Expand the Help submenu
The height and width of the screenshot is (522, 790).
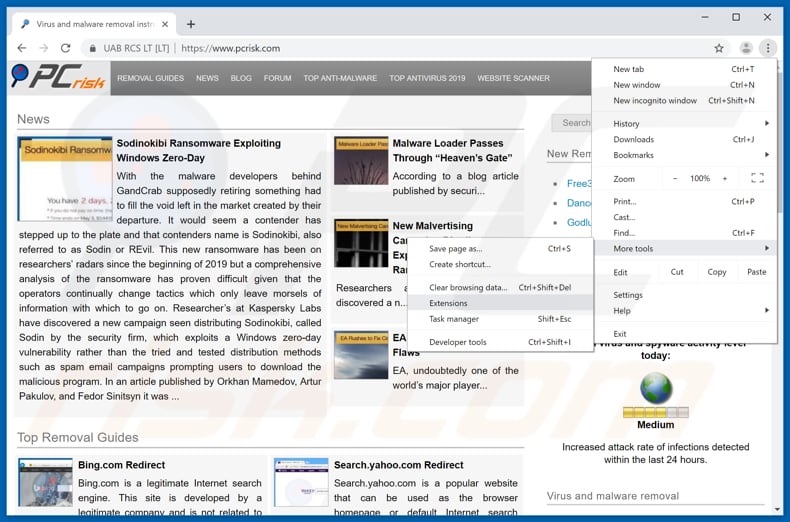[684, 310]
